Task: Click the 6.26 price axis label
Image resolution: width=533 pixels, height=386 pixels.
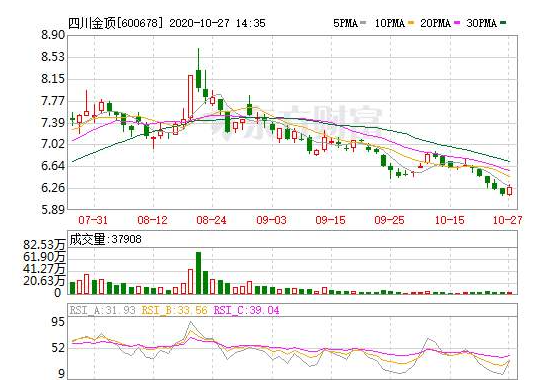Action: pos(53,188)
